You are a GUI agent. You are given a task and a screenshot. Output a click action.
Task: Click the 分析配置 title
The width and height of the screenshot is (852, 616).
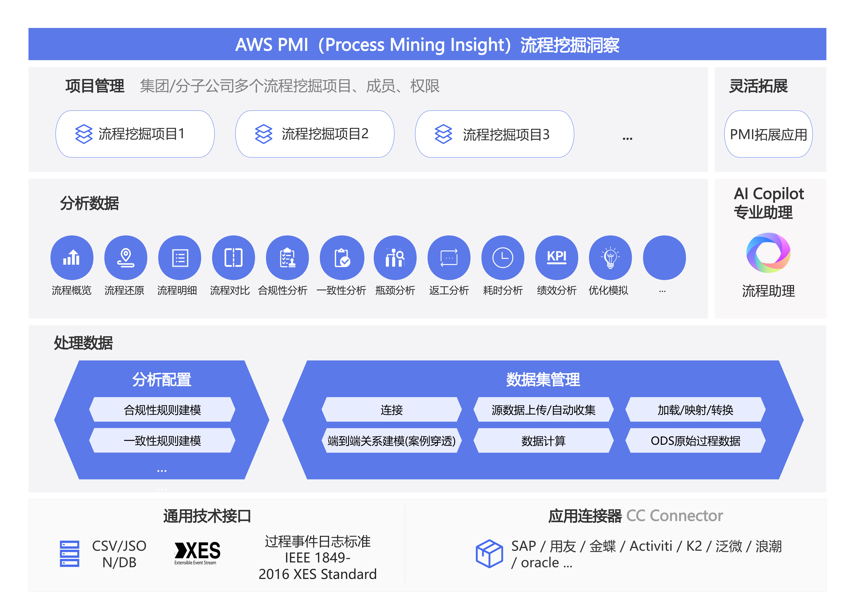click(x=162, y=379)
